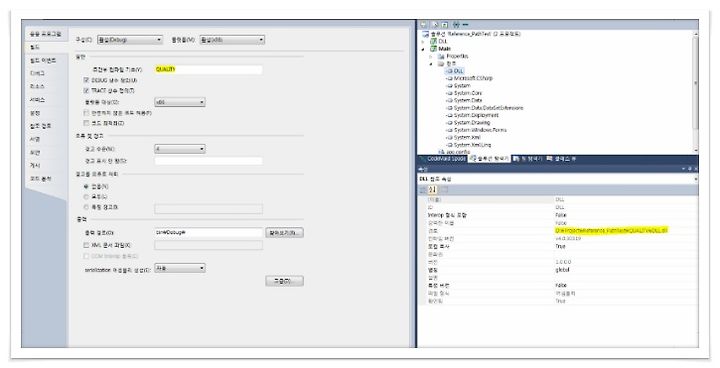Click the 찾아보기 (Browse) output path button
The width and height of the screenshot is (720, 368).
pos(284,233)
